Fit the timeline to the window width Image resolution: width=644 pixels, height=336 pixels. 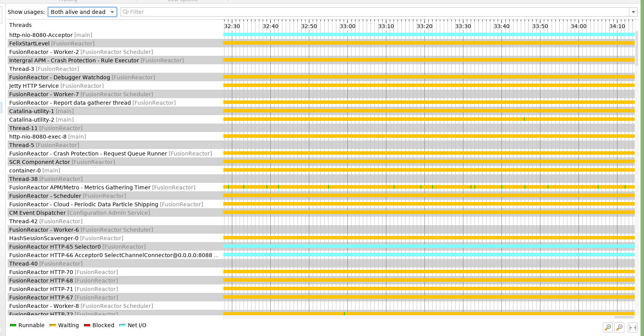633,328
